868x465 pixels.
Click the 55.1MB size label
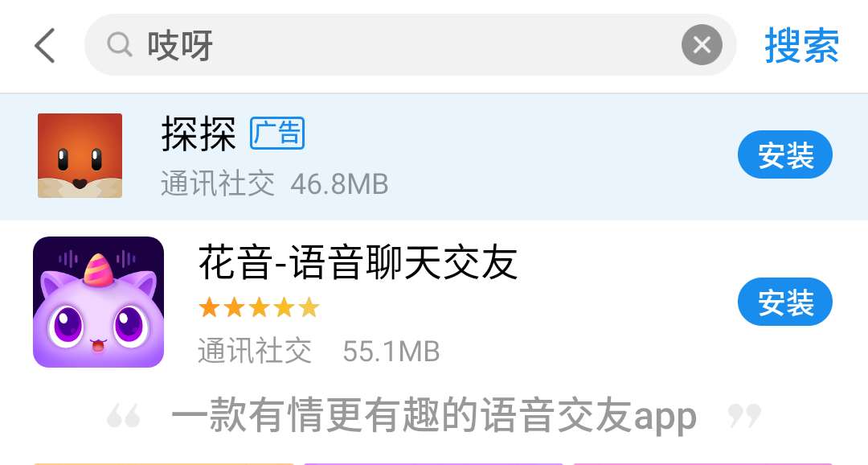(391, 352)
